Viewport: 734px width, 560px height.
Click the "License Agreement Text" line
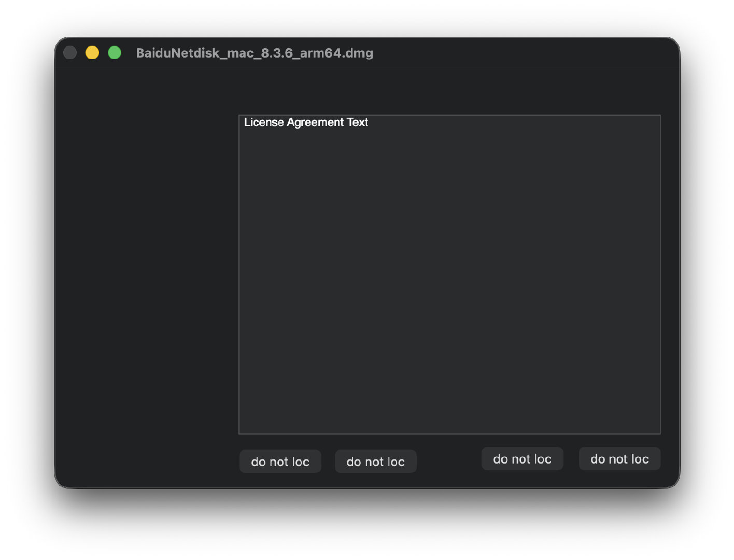306,122
